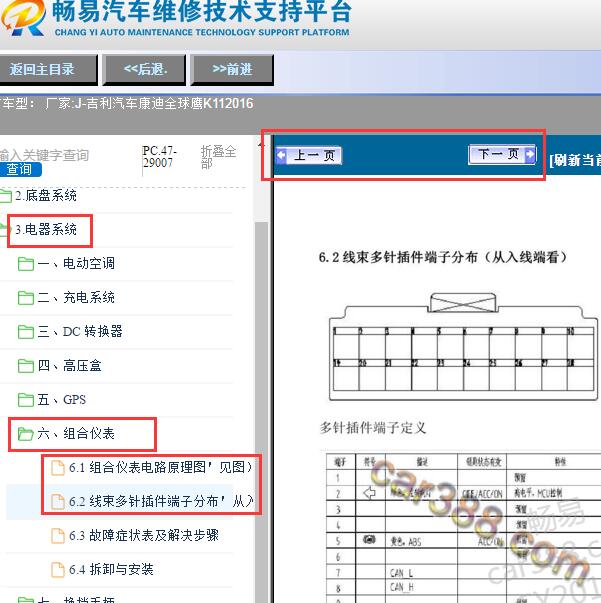Click the folder icon beside 二、充电系统
This screenshot has width=601, height=603.
coord(26,298)
